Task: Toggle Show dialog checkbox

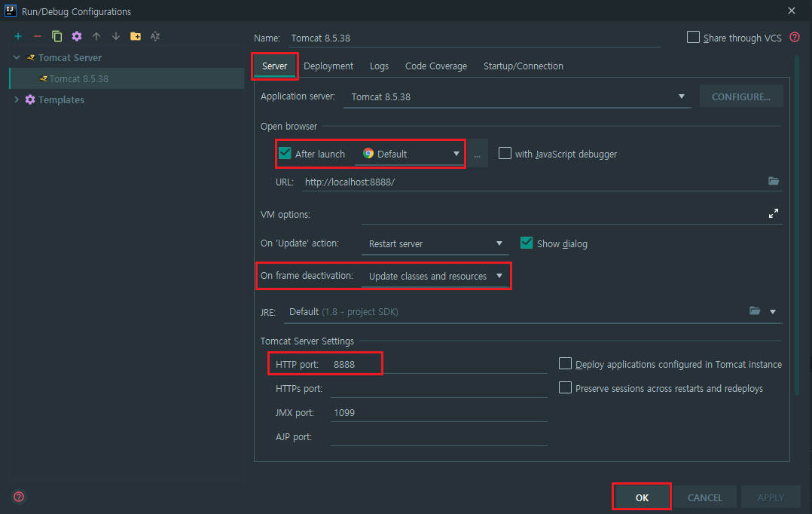Action: (527, 243)
